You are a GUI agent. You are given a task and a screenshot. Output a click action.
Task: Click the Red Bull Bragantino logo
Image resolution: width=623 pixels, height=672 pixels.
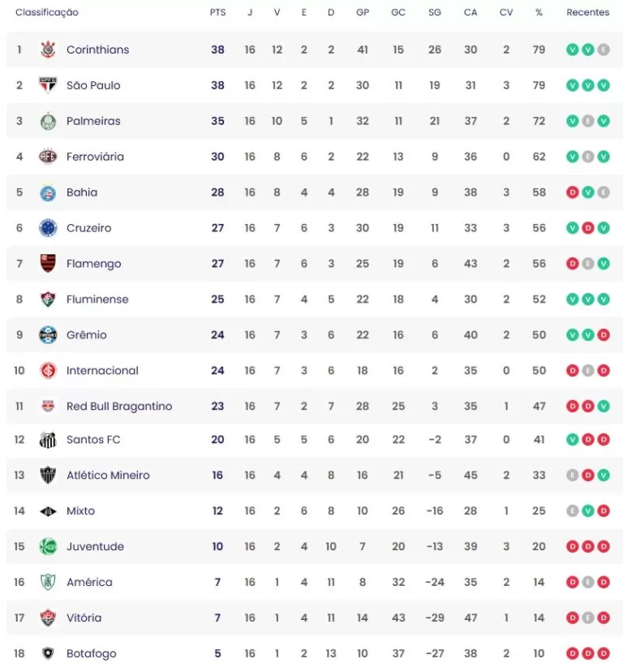pyautogui.click(x=48, y=406)
